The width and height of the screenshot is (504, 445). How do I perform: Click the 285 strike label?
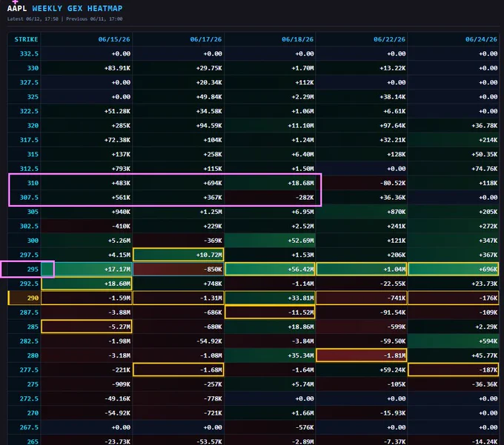(33, 327)
